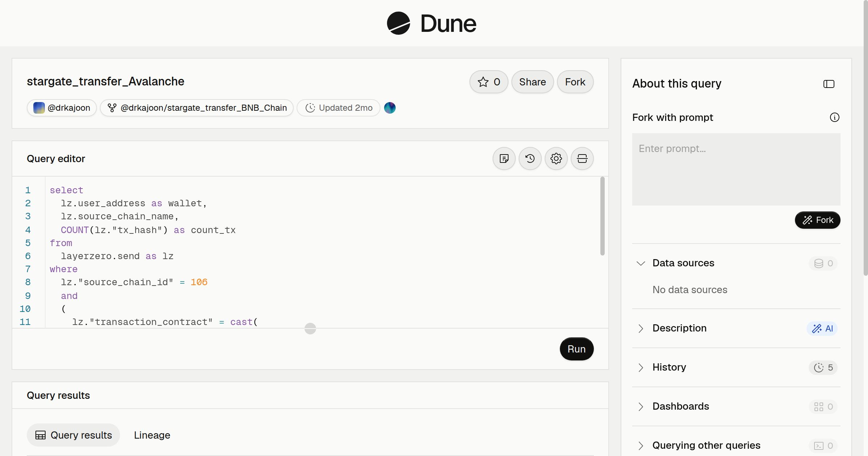The width and height of the screenshot is (868, 456).
Task: Switch to the Lineage tab
Action: click(x=152, y=435)
